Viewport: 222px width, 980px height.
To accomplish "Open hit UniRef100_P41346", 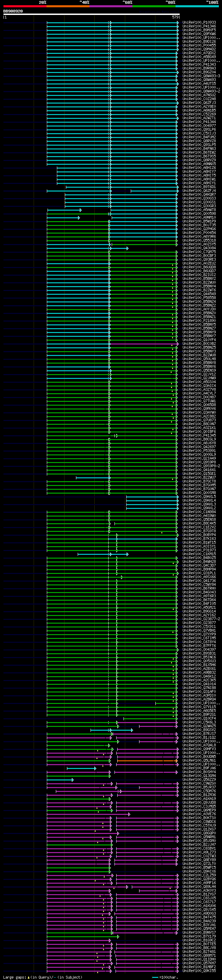I will point(199,26).
